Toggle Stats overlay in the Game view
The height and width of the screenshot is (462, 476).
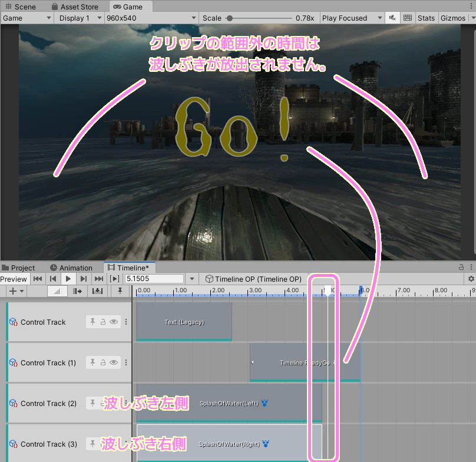(426, 18)
